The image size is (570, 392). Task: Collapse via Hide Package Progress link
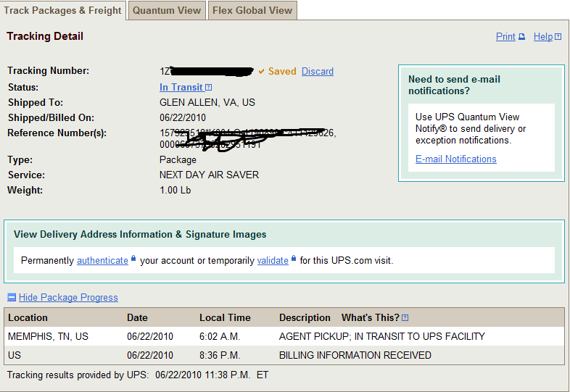click(x=68, y=297)
